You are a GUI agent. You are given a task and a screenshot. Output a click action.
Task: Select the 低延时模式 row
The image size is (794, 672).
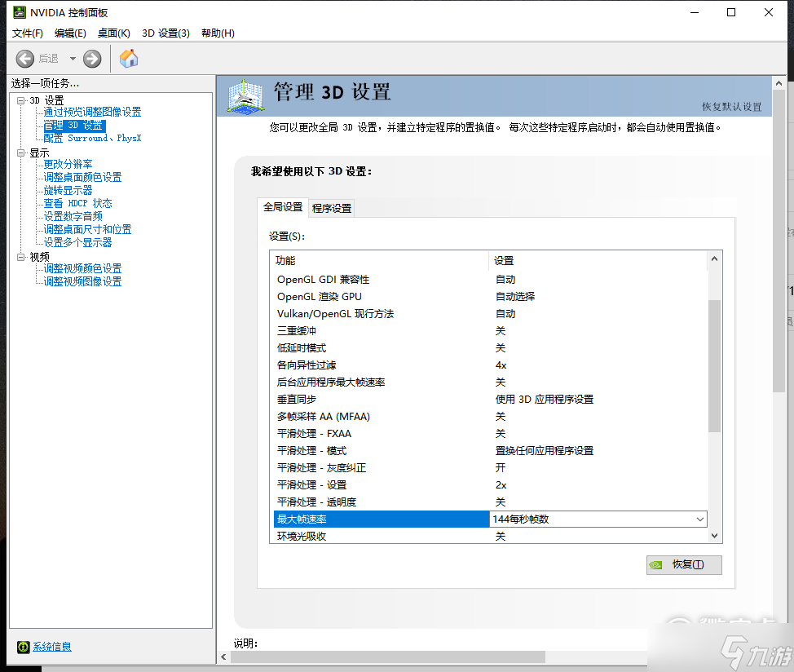coord(488,348)
